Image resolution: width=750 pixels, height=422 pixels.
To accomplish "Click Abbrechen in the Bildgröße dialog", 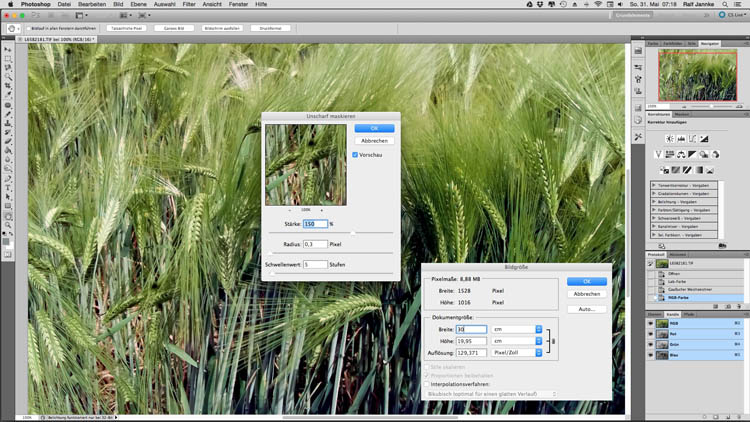I will pyautogui.click(x=586, y=294).
